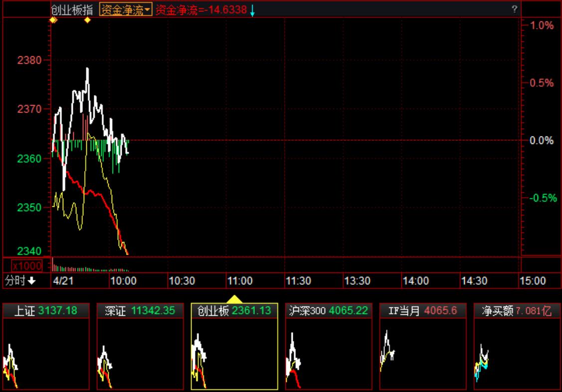This screenshot has width=562, height=392.
Task: Open the 资金净流 indicator dropdown
Action: point(125,9)
